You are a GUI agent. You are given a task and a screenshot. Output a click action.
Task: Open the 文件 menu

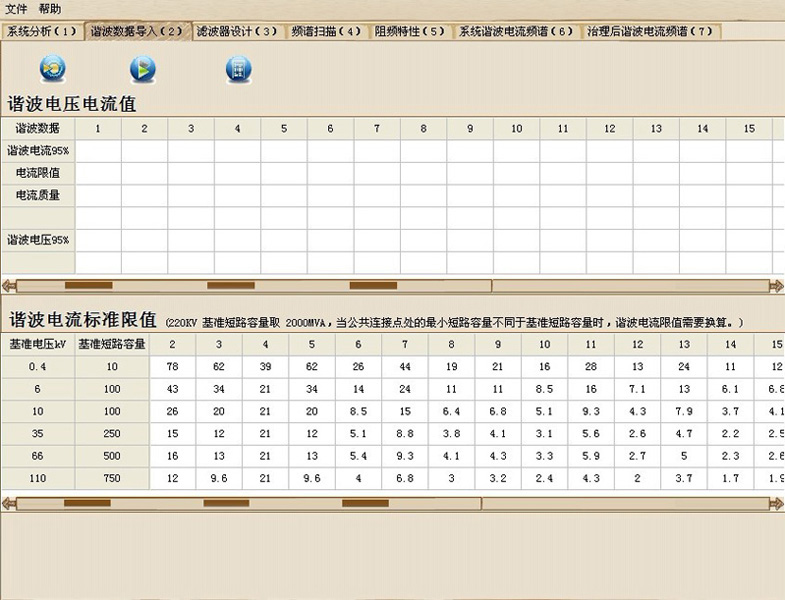pyautogui.click(x=17, y=9)
